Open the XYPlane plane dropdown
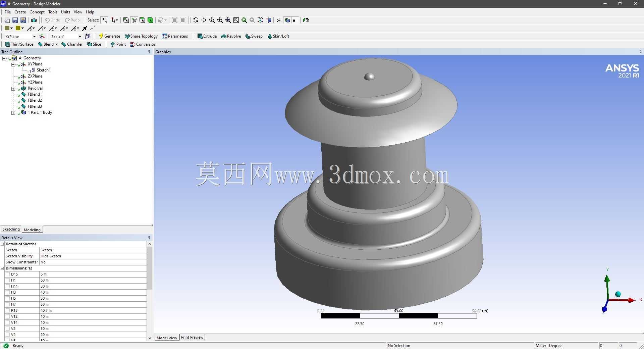This screenshot has width=644, height=349. coord(34,36)
